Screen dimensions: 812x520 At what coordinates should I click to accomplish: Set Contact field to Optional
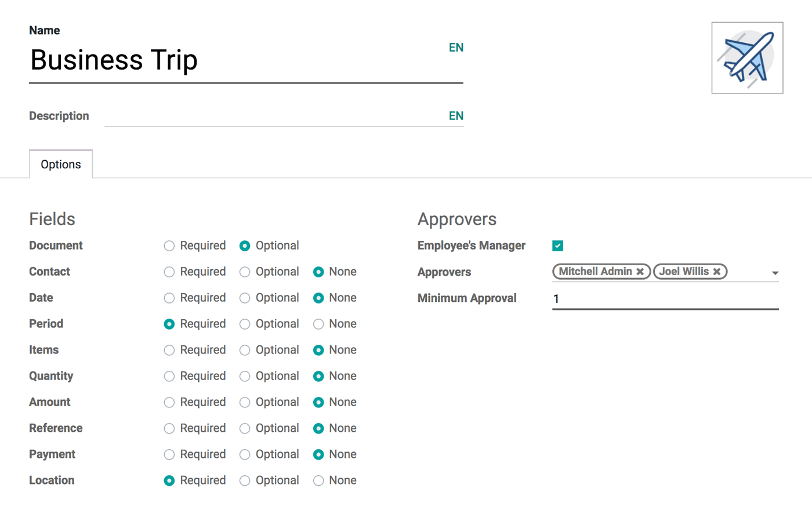tap(244, 272)
